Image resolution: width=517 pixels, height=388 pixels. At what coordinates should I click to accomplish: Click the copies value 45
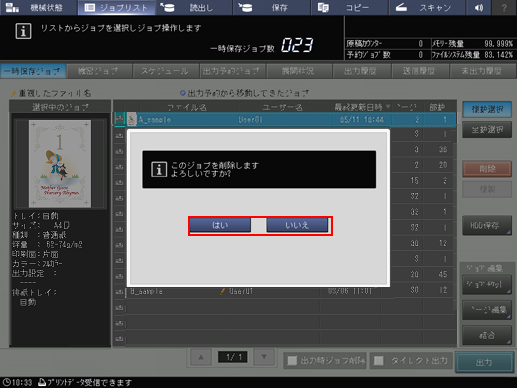click(443, 274)
